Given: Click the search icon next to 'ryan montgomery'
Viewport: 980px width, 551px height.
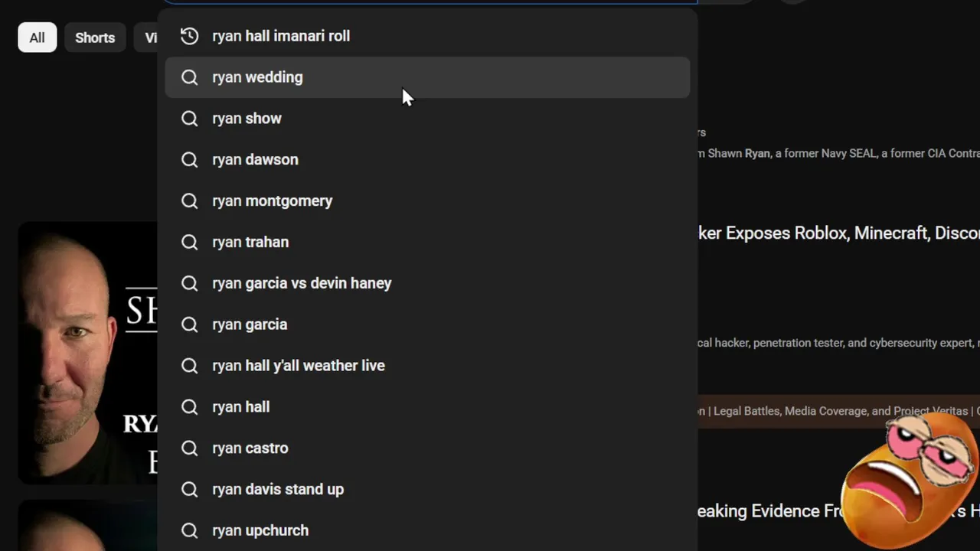Looking at the screenshot, I should coord(189,201).
